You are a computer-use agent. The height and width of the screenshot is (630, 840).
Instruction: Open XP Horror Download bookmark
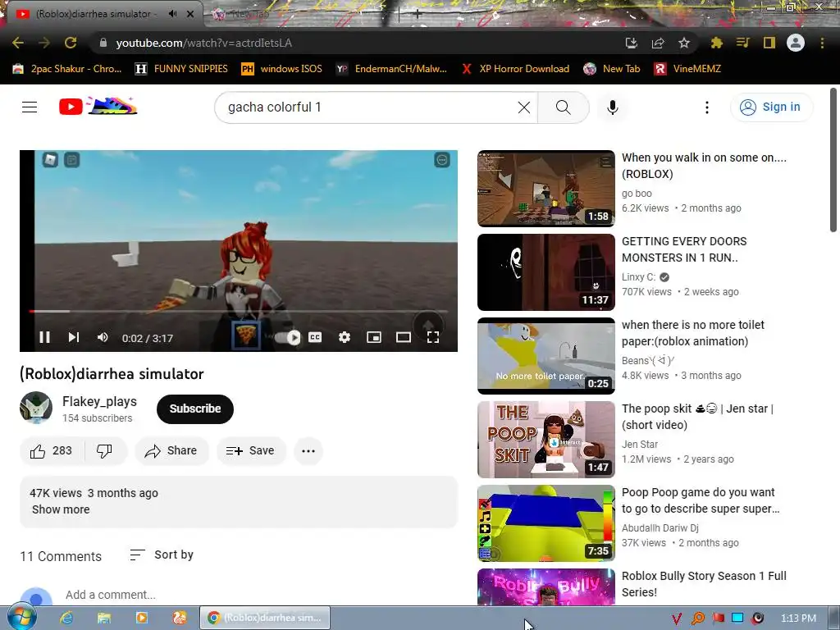(515, 69)
